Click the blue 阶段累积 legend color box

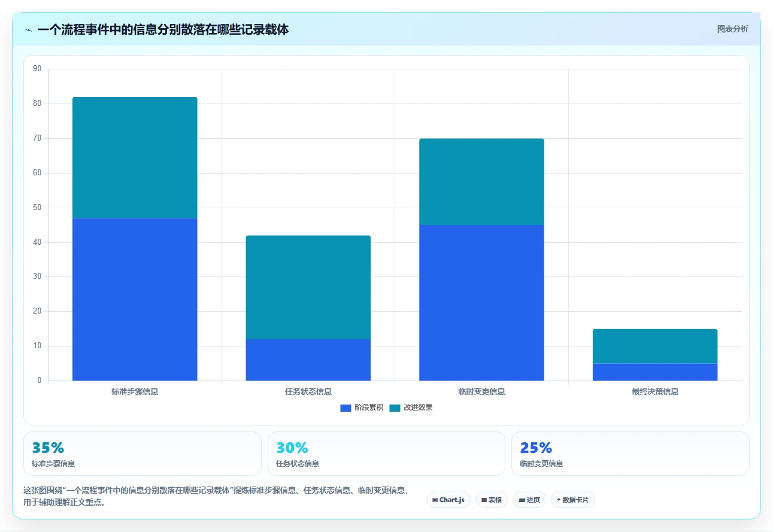coord(345,408)
